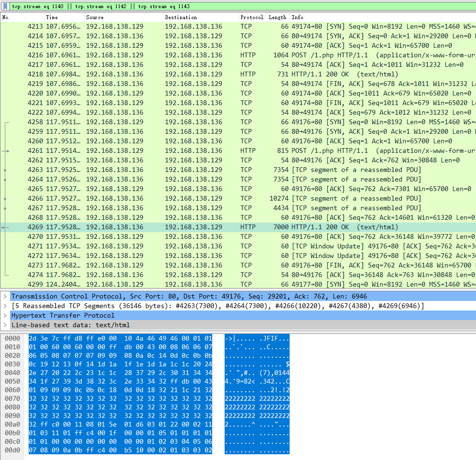Expand the Transmission Control Protocol tree node
This screenshot has height=460, width=476.
pyautogui.click(x=5, y=297)
